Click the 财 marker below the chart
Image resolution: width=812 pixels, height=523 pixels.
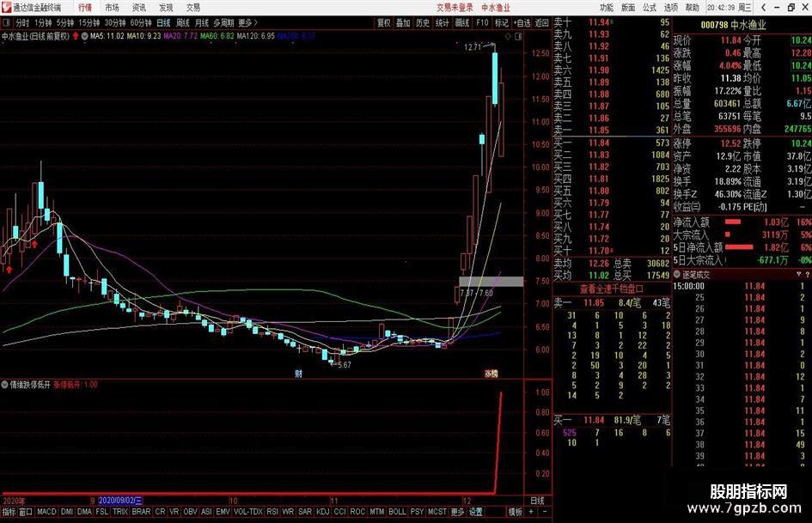click(x=298, y=374)
